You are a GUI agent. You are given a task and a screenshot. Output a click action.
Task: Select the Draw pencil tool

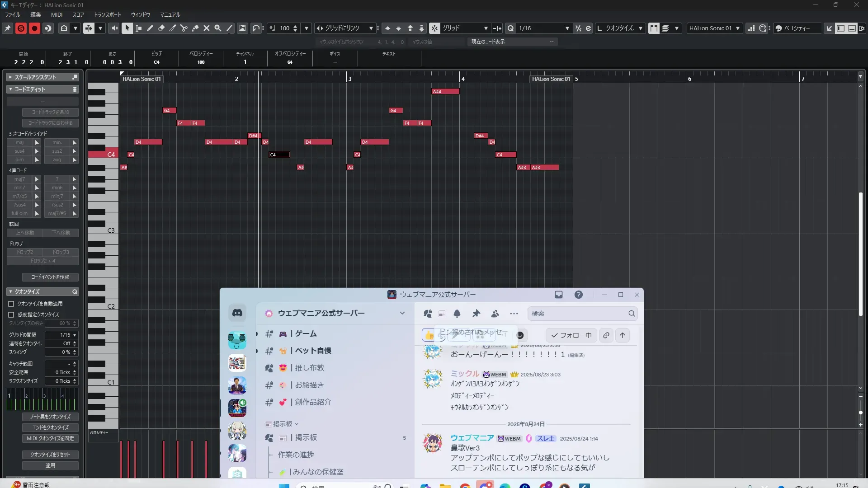tap(150, 28)
